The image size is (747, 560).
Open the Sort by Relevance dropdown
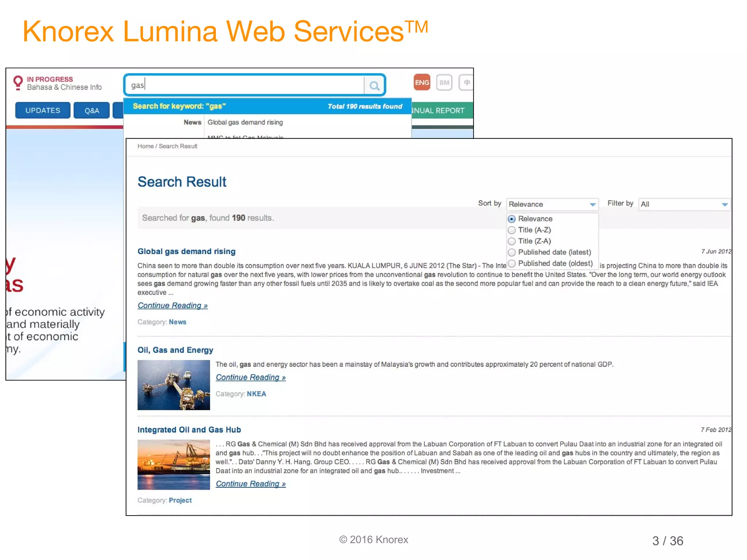click(x=552, y=204)
